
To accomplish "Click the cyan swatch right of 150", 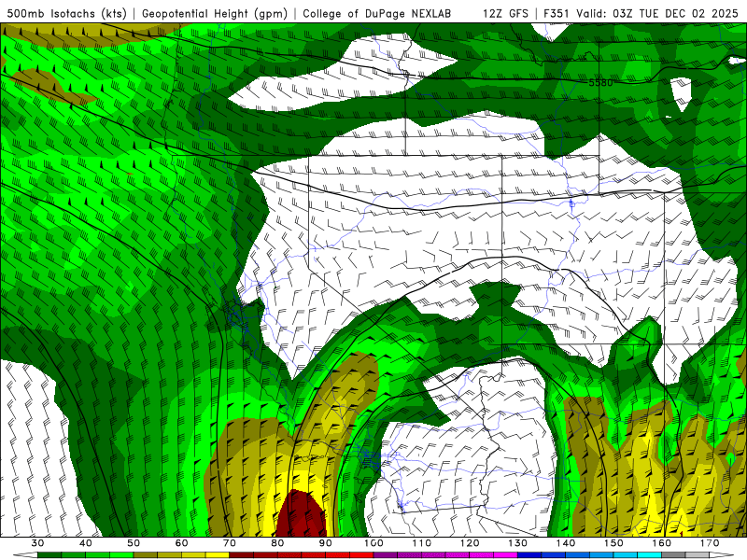I will click(x=626, y=555).
